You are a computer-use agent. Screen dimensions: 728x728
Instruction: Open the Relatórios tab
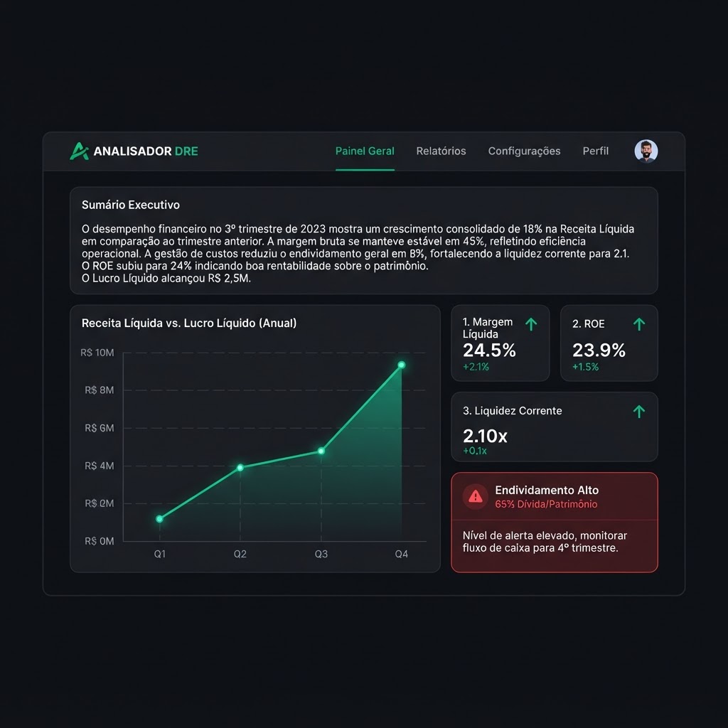[x=441, y=151]
